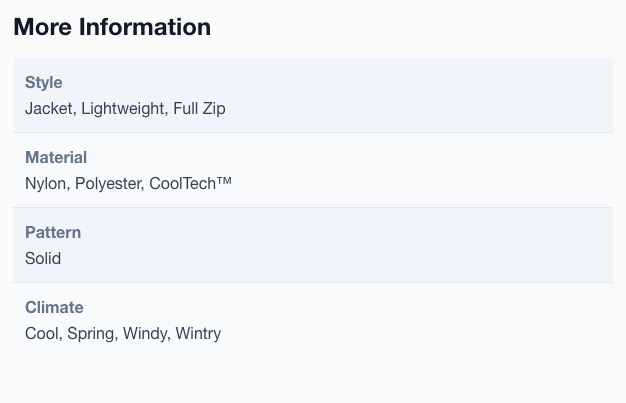Viewport: 626px width, 403px height.
Task: Click blank space of the Style row
Action: coord(419,95)
